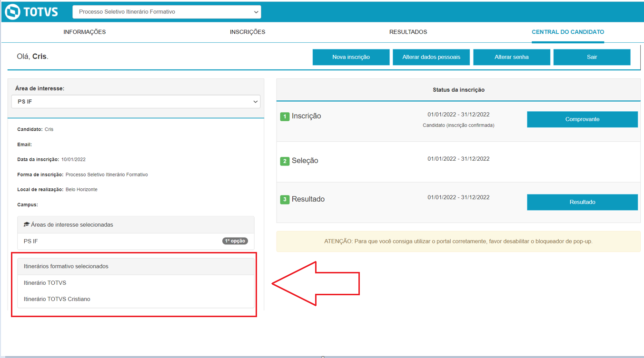Click the Olá, Cris greeting
The height and width of the screenshot is (358, 644).
click(x=32, y=57)
